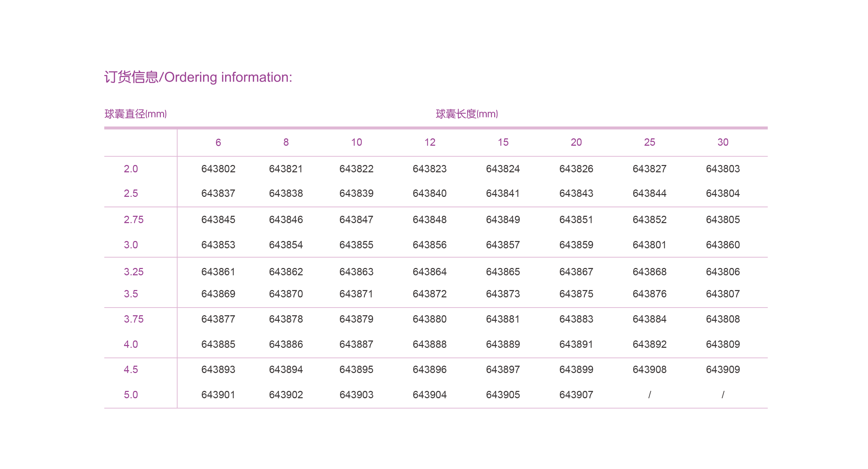Click the cell containing 643880

(x=429, y=319)
